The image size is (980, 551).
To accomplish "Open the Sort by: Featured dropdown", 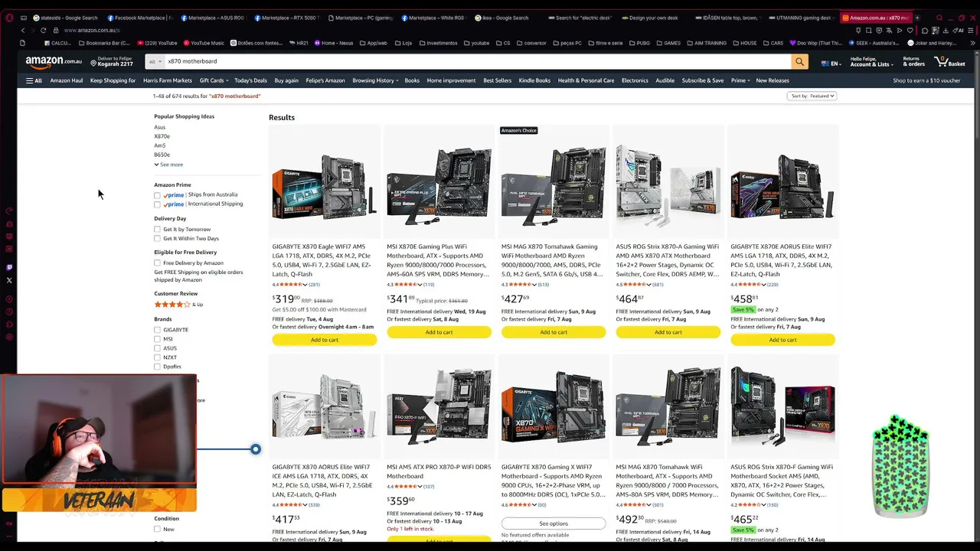I will (x=812, y=96).
